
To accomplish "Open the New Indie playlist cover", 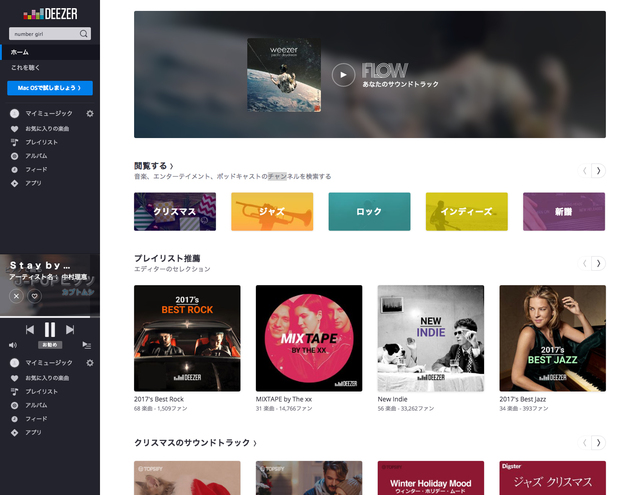I will tap(431, 338).
